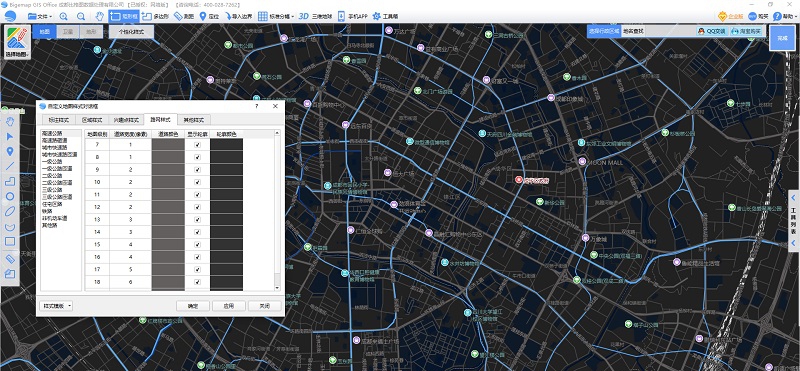Select the line drawing tool in the left sidebar
The height and width of the screenshot is (371, 800).
click(x=10, y=166)
